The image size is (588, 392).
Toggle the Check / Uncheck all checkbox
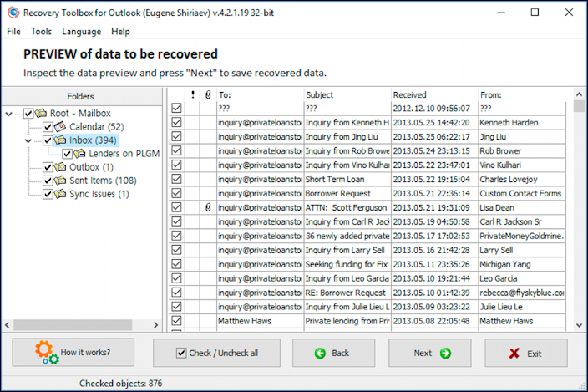181,354
